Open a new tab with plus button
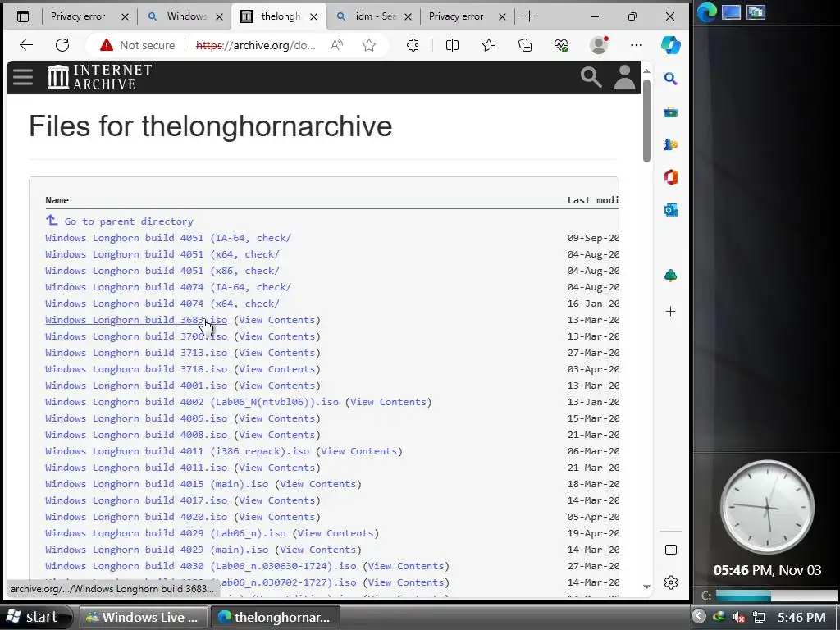 pyautogui.click(x=529, y=16)
